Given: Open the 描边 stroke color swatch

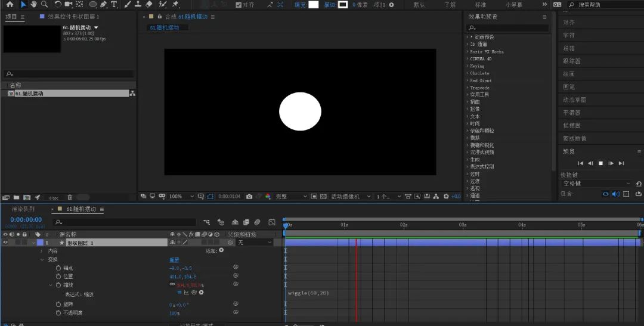Looking at the screenshot, I should point(342,5).
